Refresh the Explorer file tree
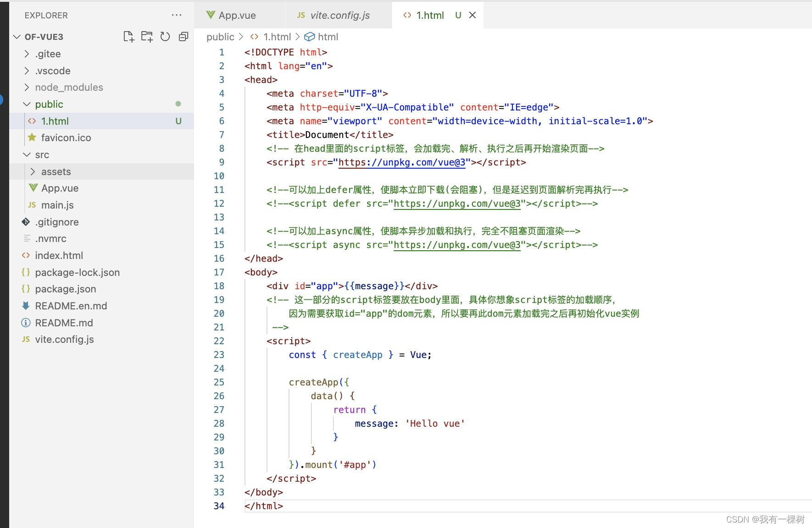 coord(165,37)
